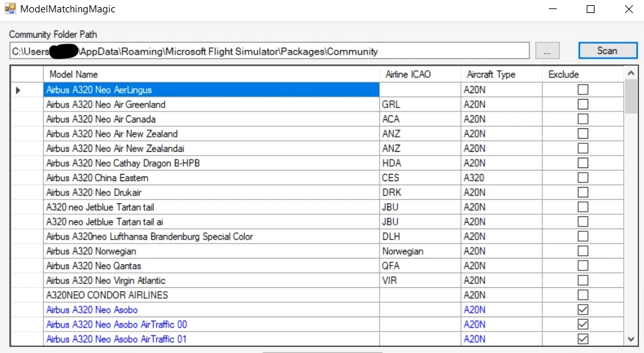
Task: Select Airbus A320 Neo Asobo model name
Action: 211,310
